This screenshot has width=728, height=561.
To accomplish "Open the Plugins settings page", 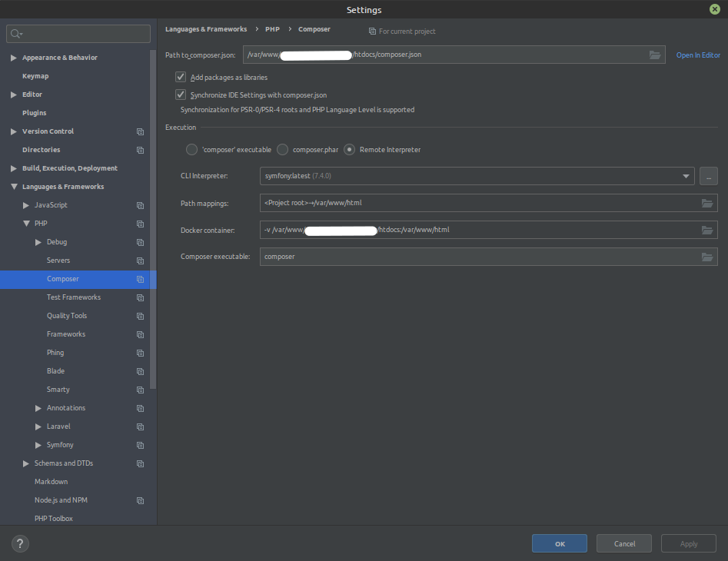I will pos(35,113).
